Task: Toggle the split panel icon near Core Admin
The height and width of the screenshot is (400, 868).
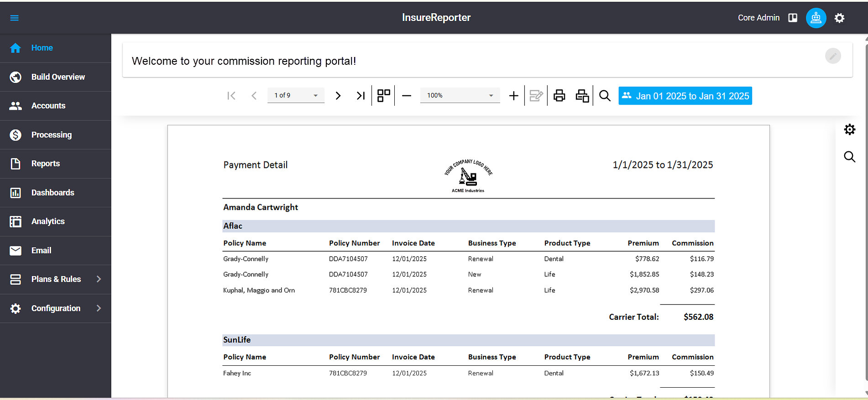Action: coord(793,18)
